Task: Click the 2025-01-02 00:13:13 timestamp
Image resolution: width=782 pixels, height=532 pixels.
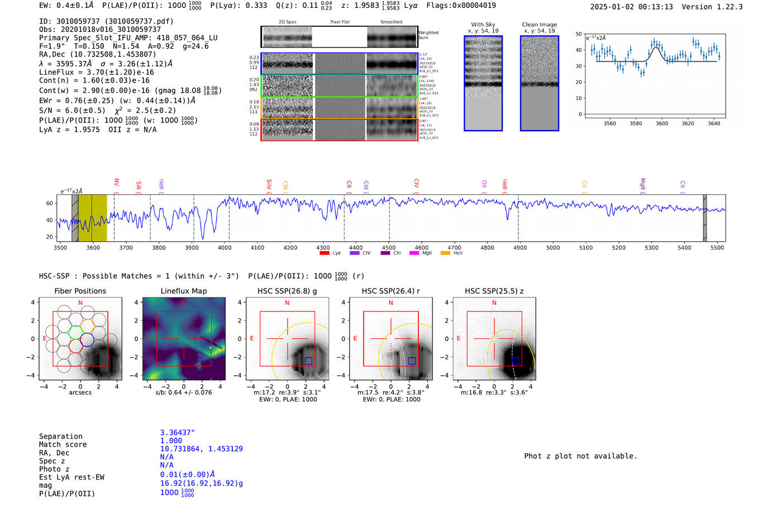Action: (x=632, y=7)
